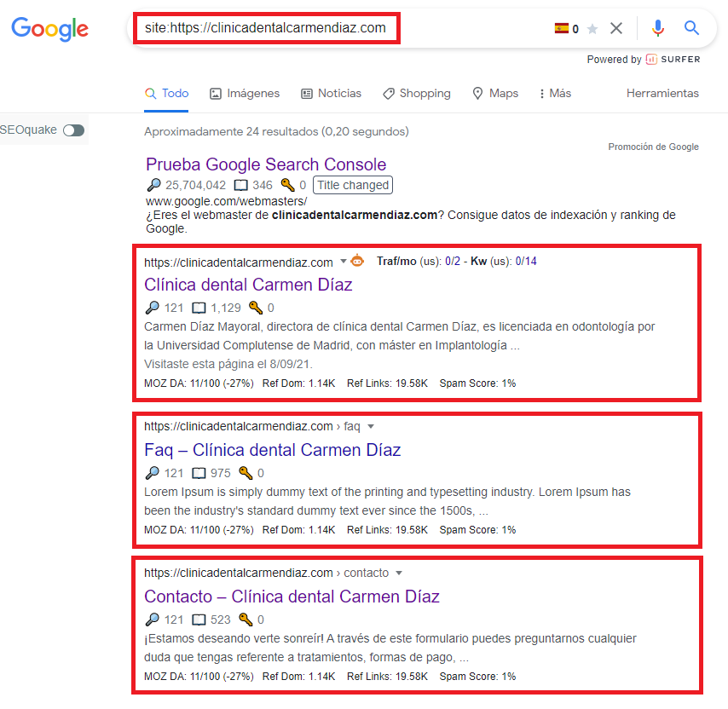Click the Spain flag icon in search bar

(x=561, y=28)
